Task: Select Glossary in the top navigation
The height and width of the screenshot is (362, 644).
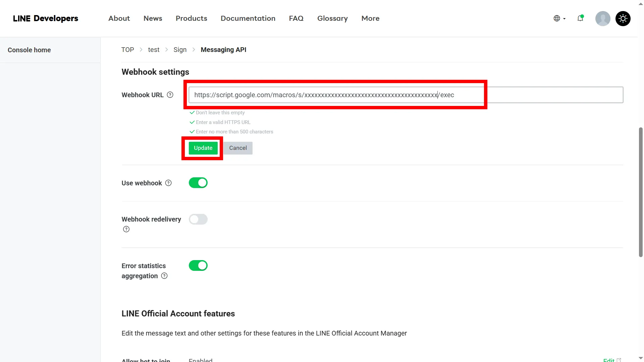Action: 332,18
